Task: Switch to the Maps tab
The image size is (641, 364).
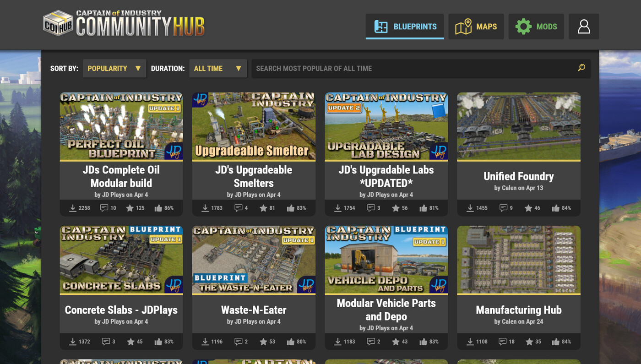Action: coord(476,26)
